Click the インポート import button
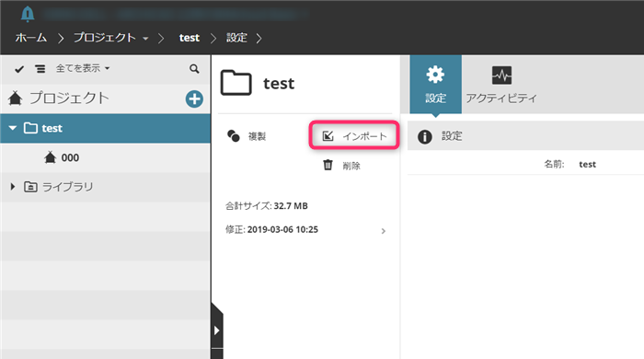 click(354, 135)
